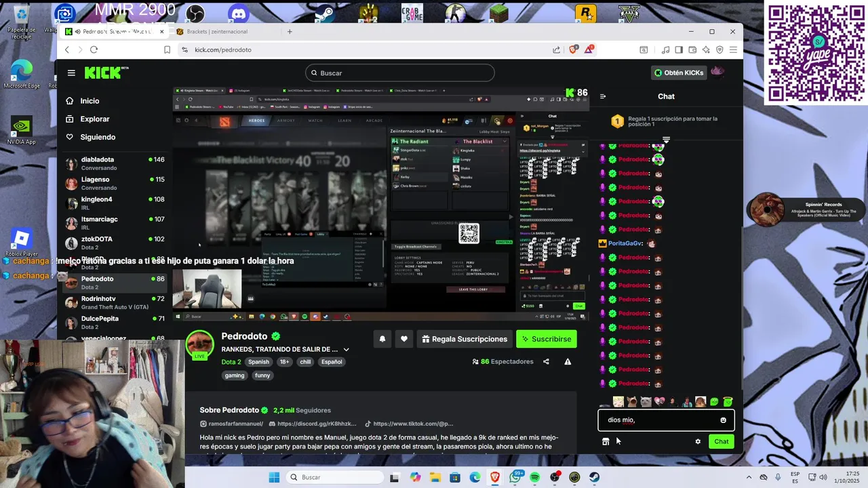Open Spotify from the taskbar

tap(535, 478)
